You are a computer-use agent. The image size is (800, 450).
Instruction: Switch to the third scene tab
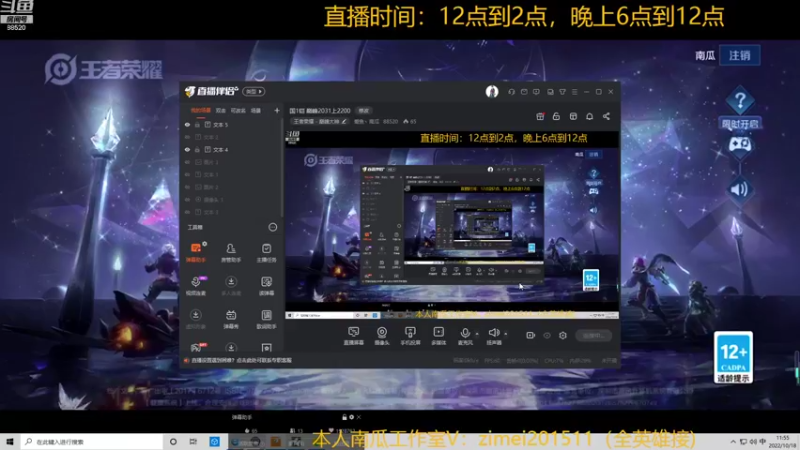pos(238,110)
